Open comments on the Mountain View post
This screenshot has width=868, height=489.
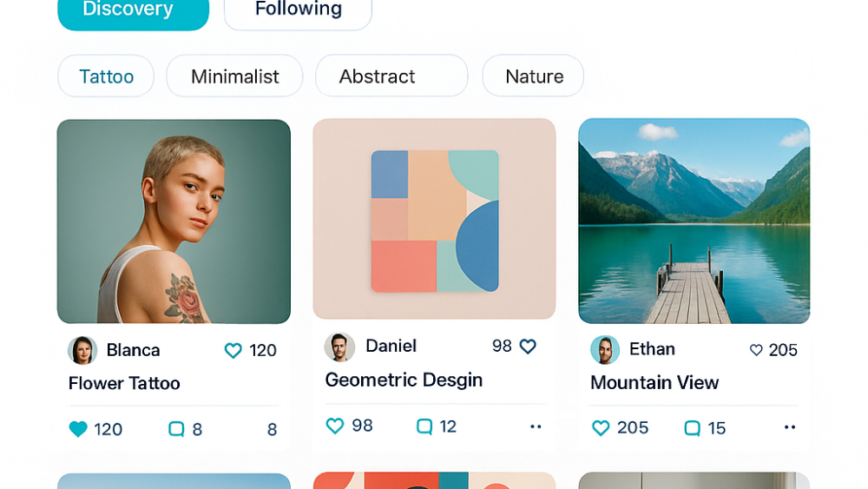coord(692,428)
